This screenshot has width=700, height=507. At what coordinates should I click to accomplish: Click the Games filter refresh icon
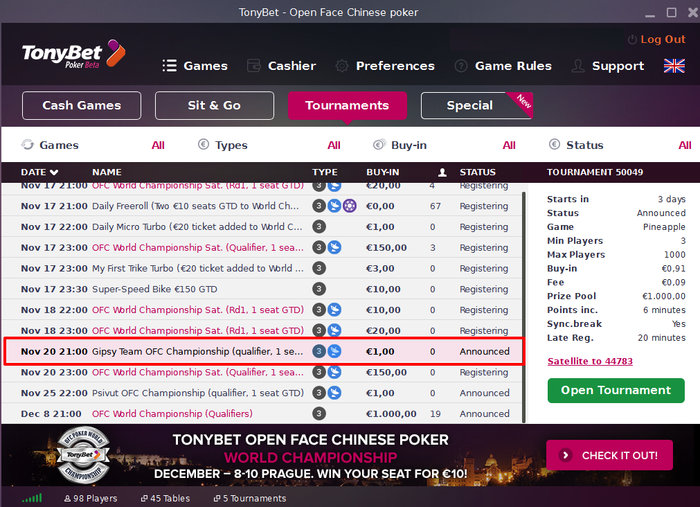click(x=28, y=145)
